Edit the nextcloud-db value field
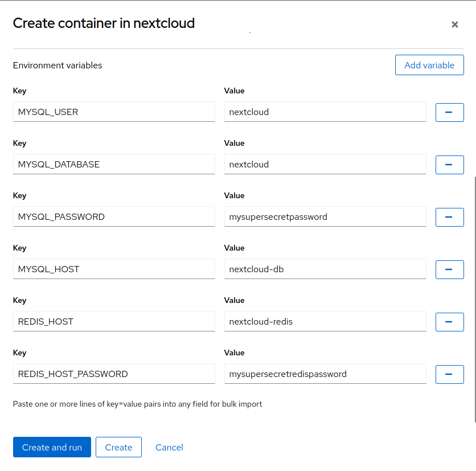This screenshot has width=476, height=471. click(325, 269)
